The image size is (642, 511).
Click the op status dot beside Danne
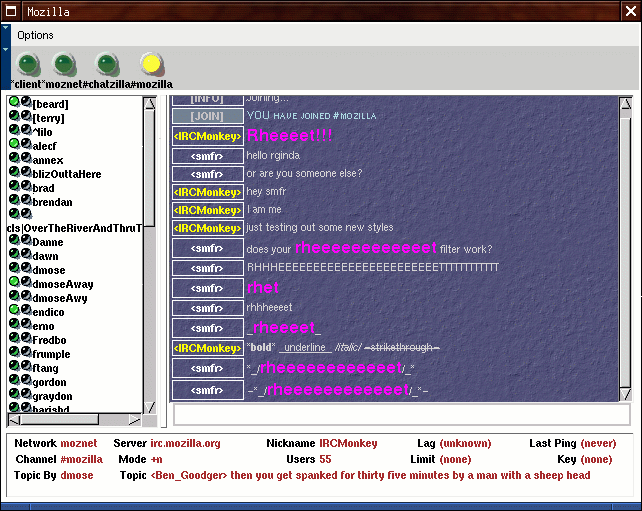[14, 240]
